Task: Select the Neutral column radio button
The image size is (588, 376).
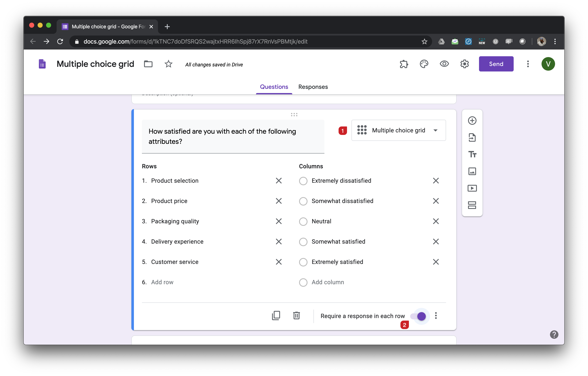Action: (x=303, y=221)
